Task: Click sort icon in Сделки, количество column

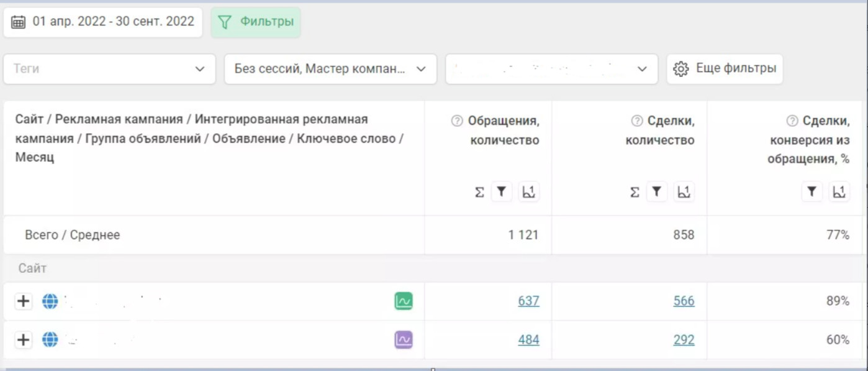Action: click(684, 192)
